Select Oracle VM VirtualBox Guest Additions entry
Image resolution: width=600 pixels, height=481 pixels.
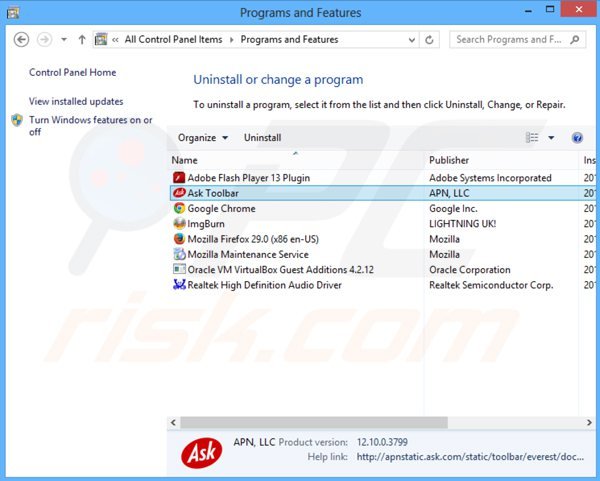pyautogui.click(x=383, y=270)
